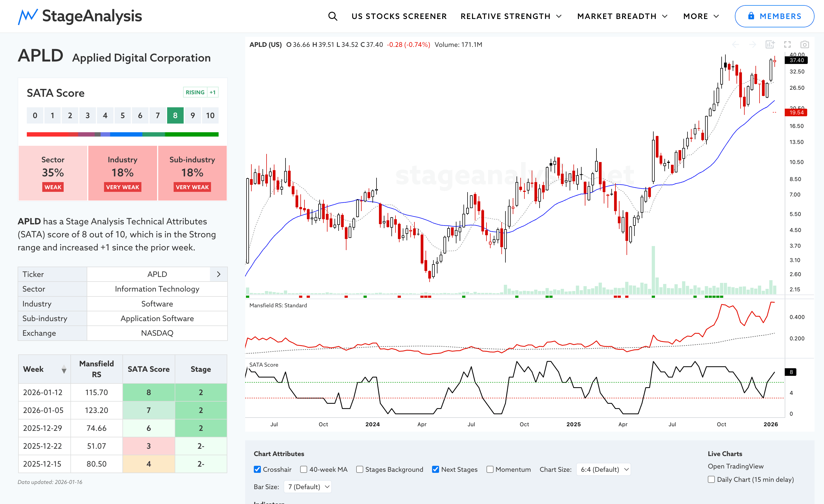
Task: Click the chart back arrow icon
Action: click(x=735, y=44)
